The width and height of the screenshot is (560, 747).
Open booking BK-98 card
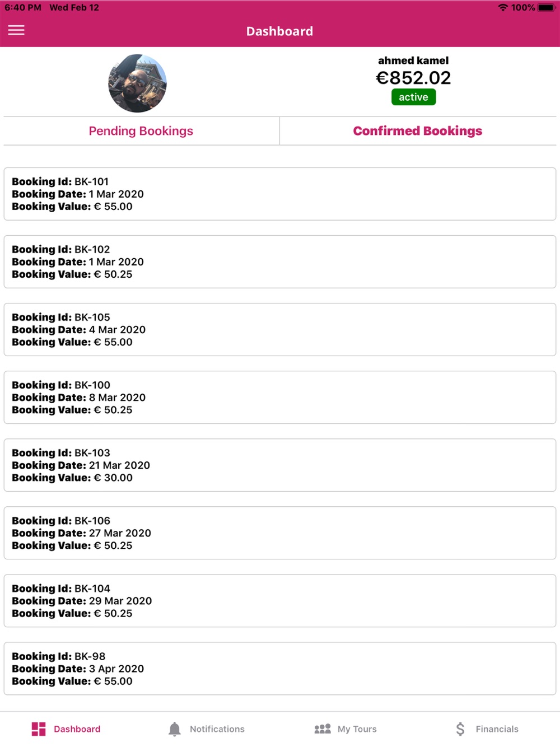coord(280,668)
